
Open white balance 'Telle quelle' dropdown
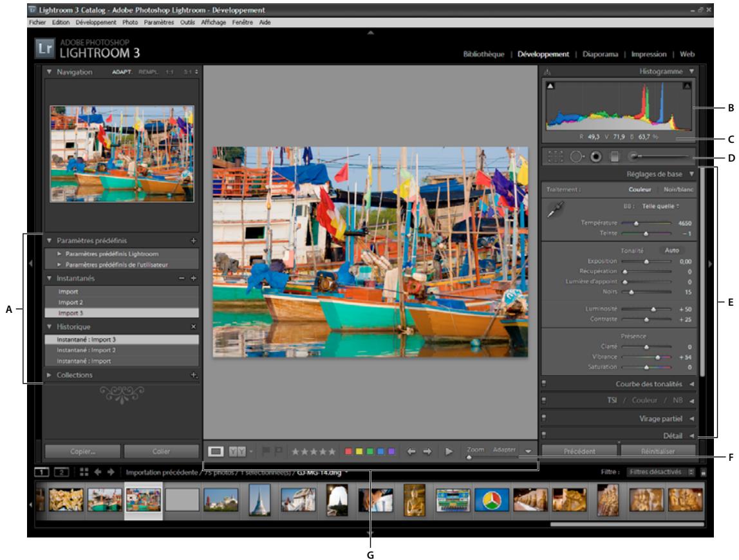click(x=660, y=206)
